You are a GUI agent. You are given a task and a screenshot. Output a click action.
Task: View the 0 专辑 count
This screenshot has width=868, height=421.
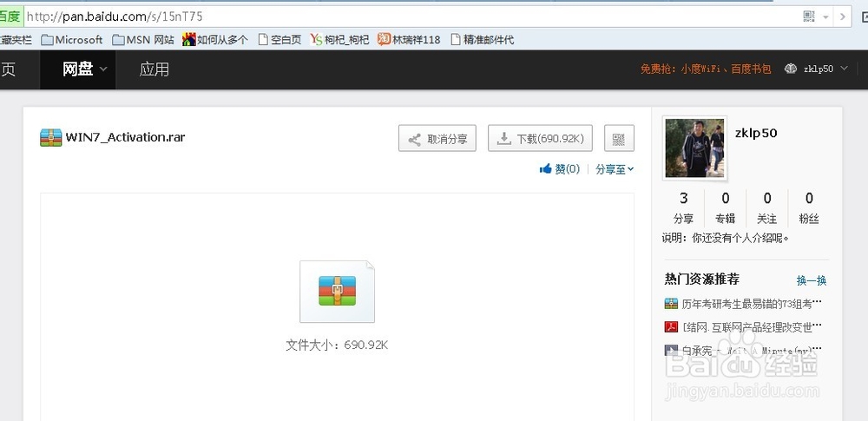725,207
